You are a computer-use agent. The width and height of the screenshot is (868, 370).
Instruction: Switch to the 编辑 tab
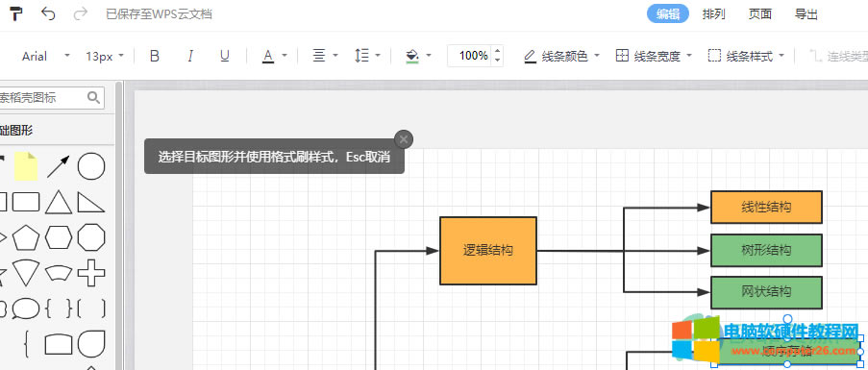668,14
